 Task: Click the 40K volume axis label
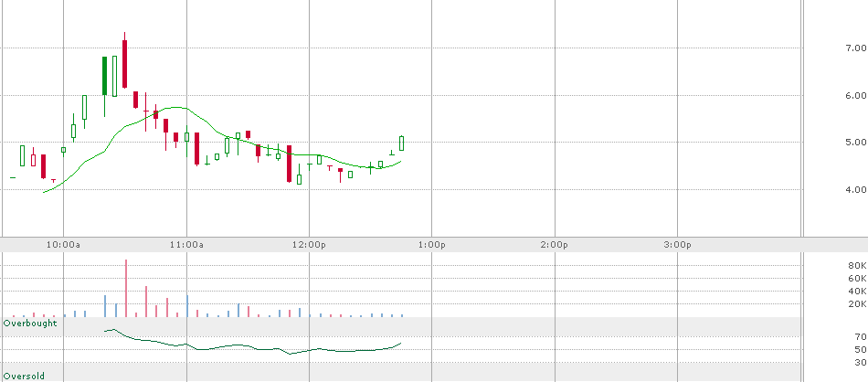pyautogui.click(x=857, y=292)
